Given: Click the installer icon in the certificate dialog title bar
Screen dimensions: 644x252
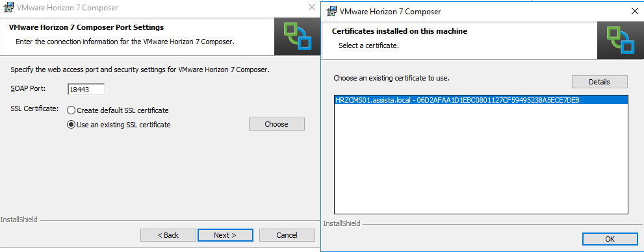Looking at the screenshot, I should pyautogui.click(x=331, y=12).
